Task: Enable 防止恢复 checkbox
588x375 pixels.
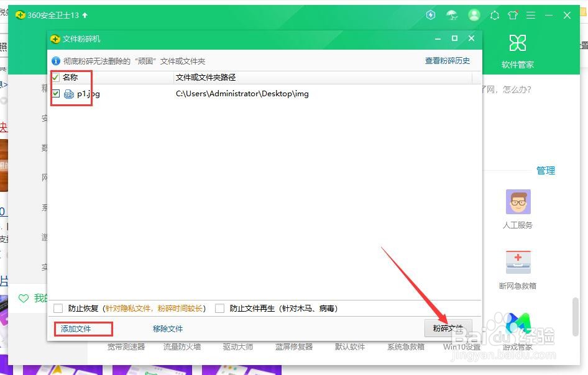Action: (x=58, y=309)
